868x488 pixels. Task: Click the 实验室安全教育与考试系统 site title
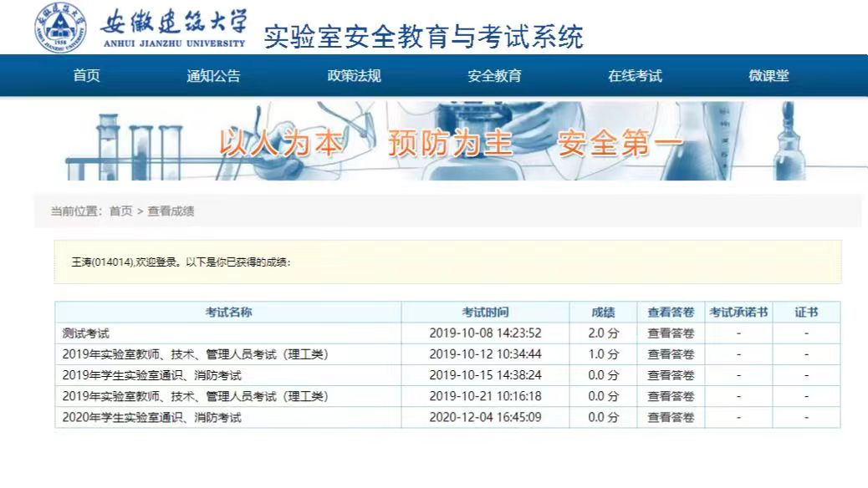pyautogui.click(x=423, y=37)
